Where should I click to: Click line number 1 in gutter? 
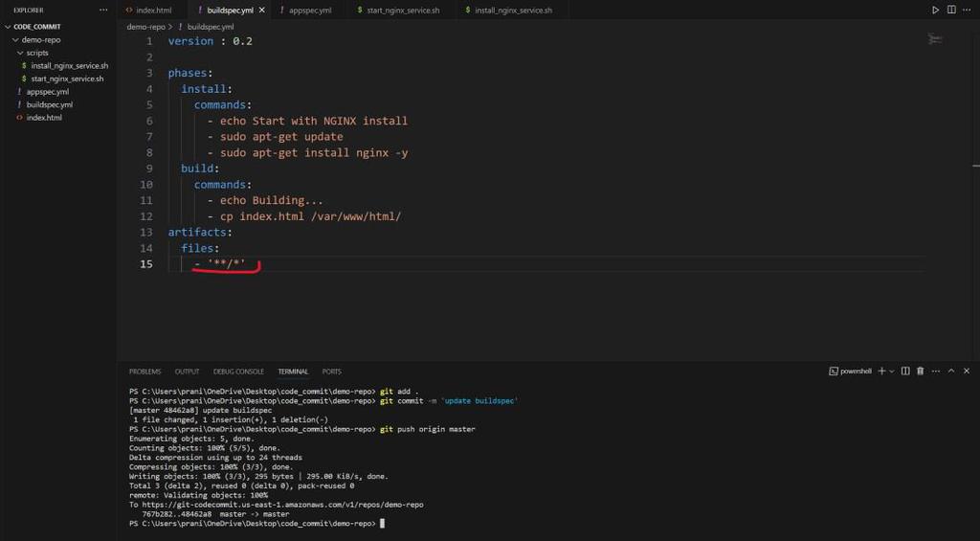pyautogui.click(x=149, y=41)
